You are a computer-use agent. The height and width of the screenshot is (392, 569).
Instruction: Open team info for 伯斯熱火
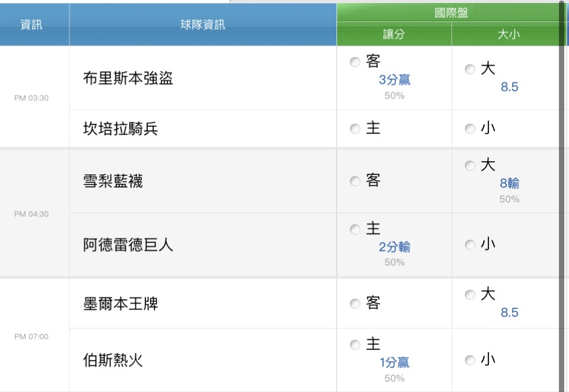tap(113, 360)
